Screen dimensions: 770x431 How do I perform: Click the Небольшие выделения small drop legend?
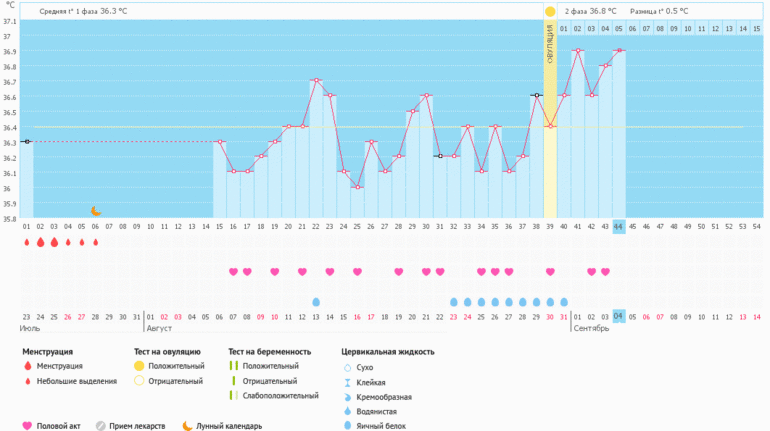pos(27,381)
